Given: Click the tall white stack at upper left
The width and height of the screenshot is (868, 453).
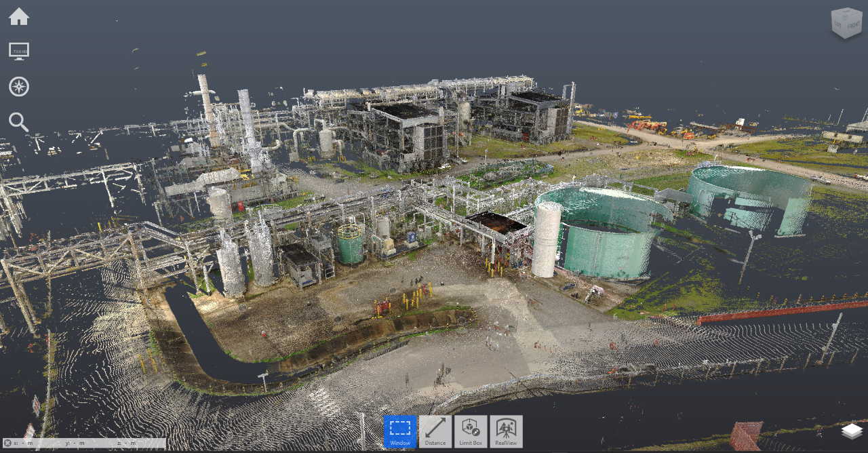Looking at the screenshot, I should pos(206,109).
